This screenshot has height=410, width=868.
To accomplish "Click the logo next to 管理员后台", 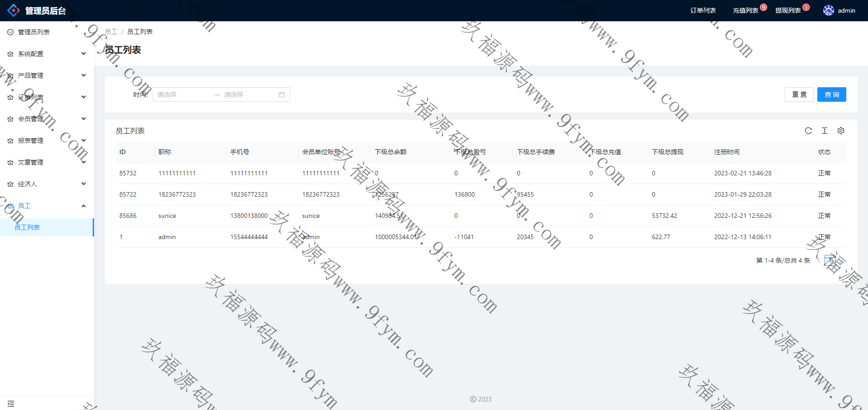I will tap(14, 10).
